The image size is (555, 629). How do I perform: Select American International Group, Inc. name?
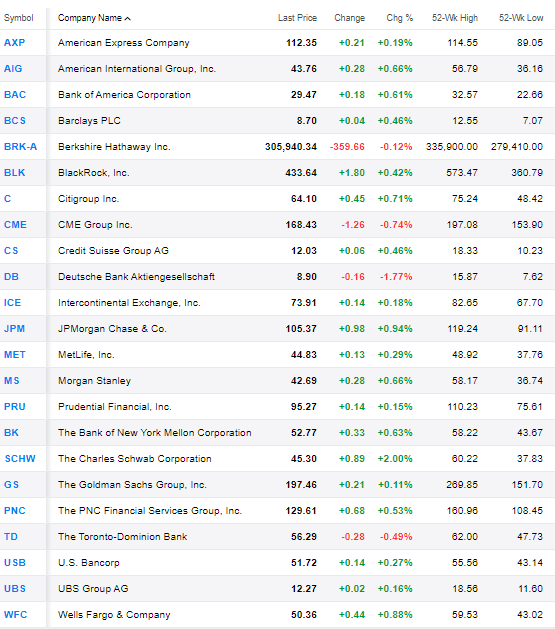point(137,69)
